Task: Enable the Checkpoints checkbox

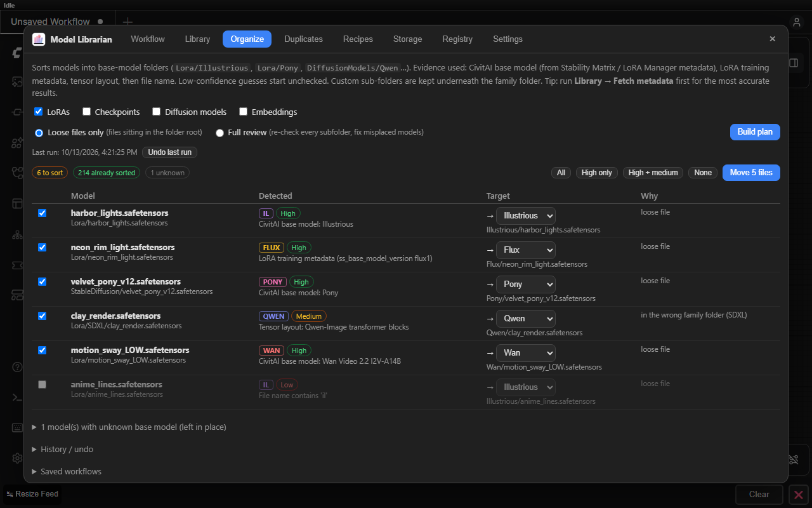Action: coord(86,112)
